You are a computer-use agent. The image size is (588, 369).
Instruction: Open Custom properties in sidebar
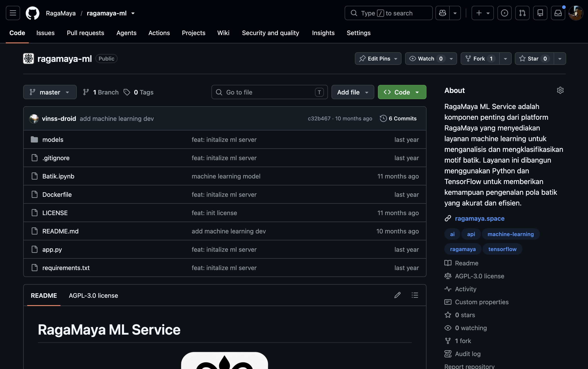pyautogui.click(x=482, y=302)
